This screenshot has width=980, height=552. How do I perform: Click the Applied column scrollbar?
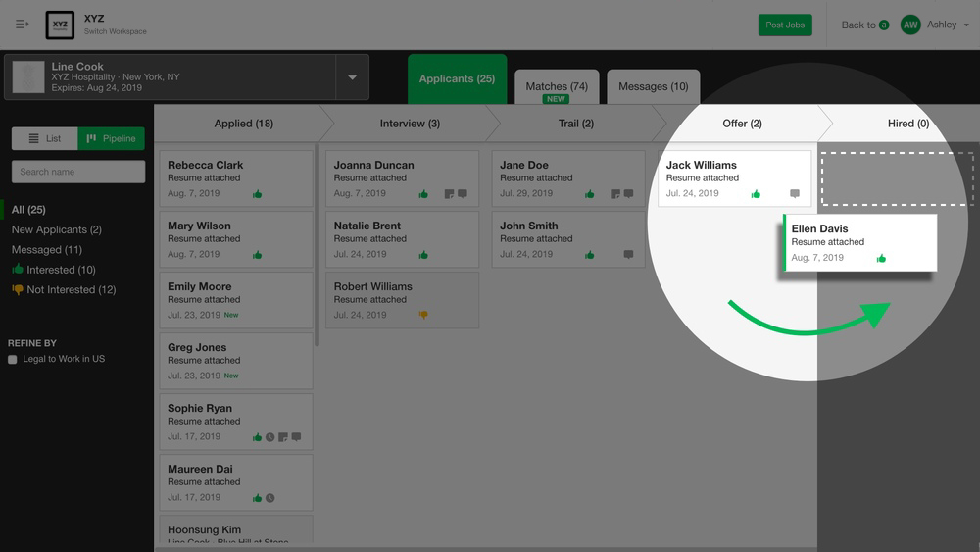[x=317, y=245]
